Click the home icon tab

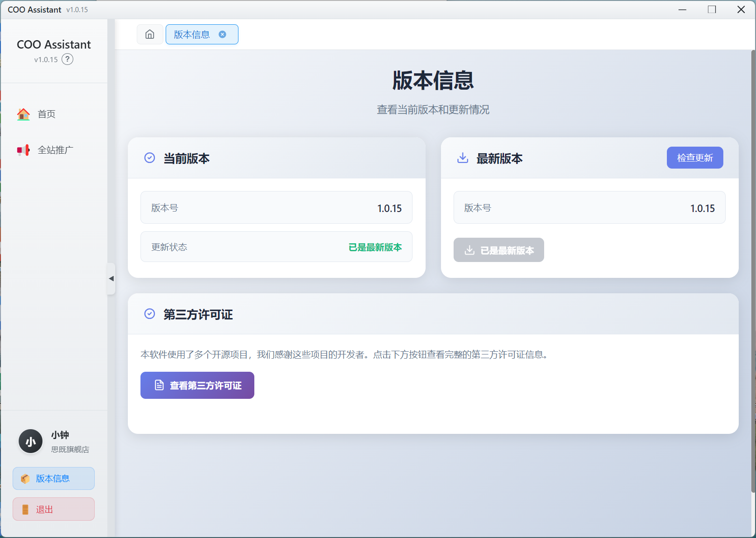pos(150,35)
